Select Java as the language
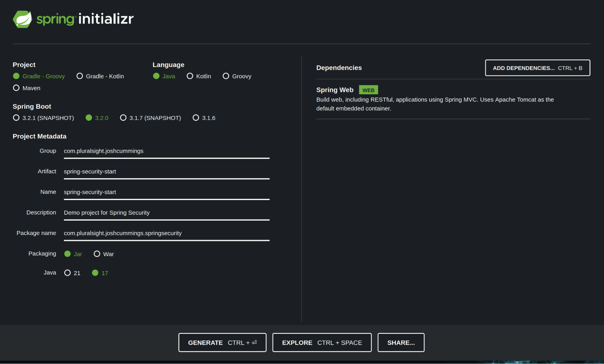 coord(164,76)
